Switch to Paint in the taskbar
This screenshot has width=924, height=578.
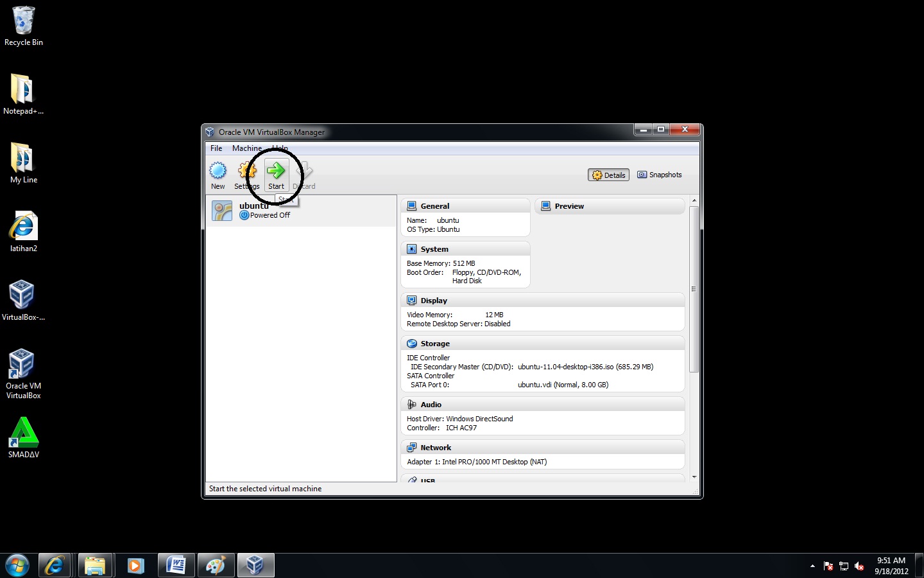[x=216, y=566]
